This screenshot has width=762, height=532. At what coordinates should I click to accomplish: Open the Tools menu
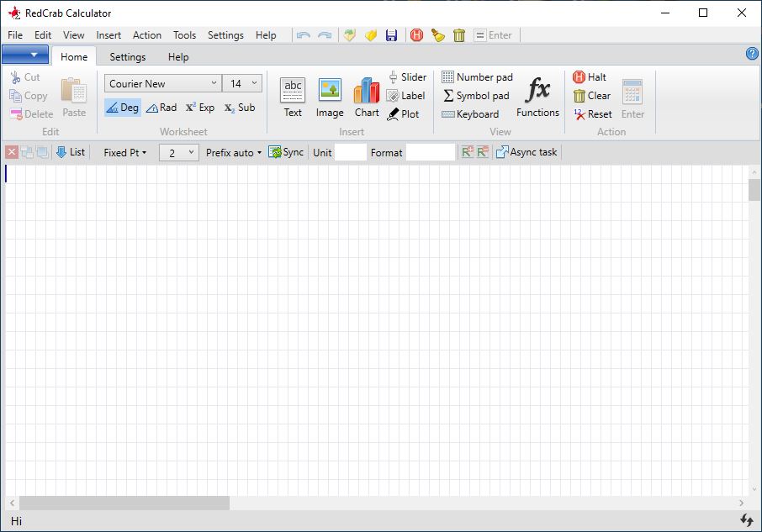(x=185, y=35)
